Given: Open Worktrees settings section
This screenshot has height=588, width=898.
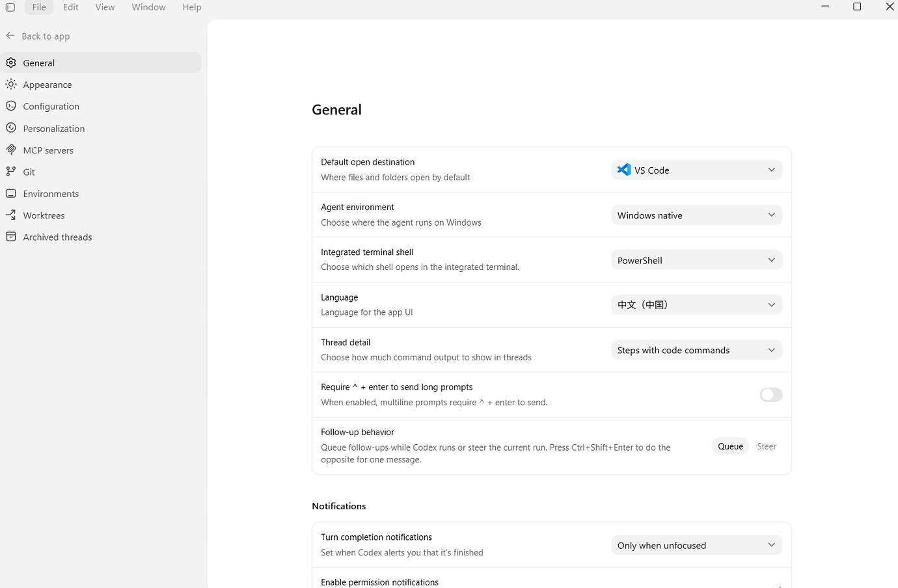Looking at the screenshot, I should (101, 215).
